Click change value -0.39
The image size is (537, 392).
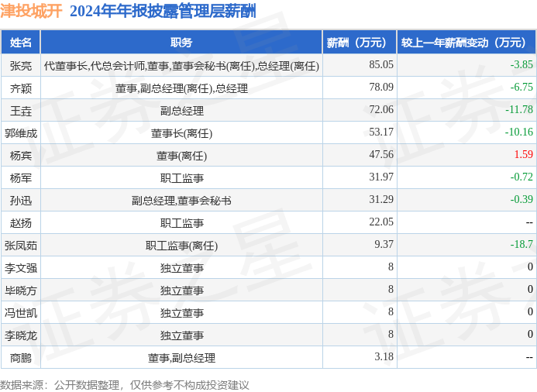(522, 199)
